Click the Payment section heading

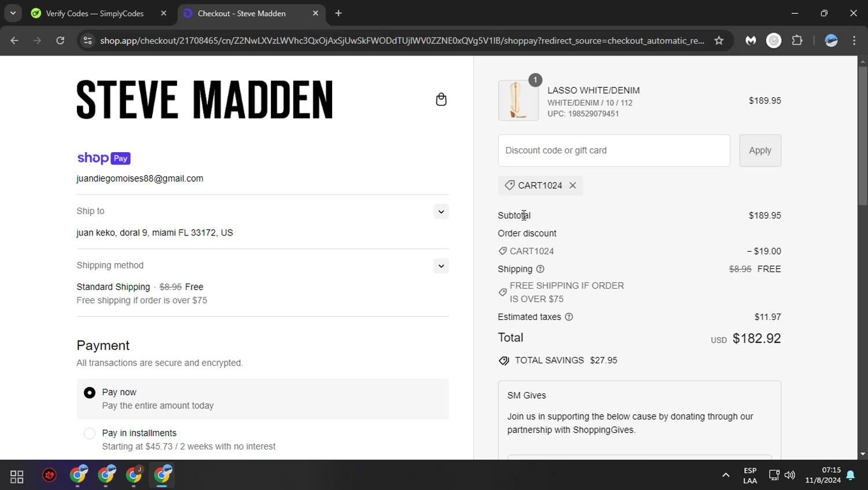click(x=103, y=345)
